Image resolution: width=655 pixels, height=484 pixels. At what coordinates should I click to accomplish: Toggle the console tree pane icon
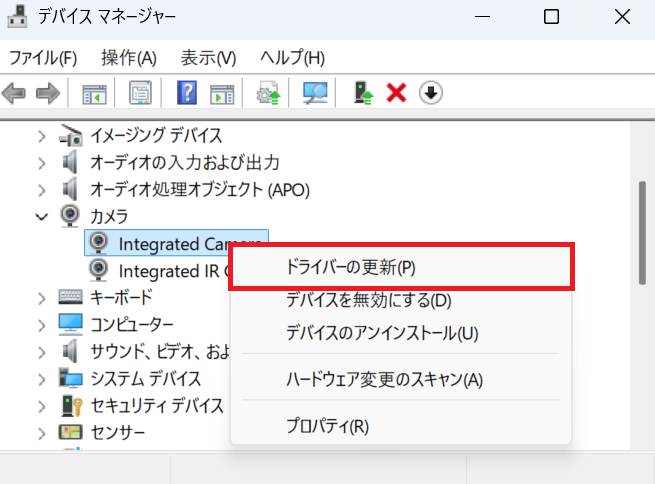click(x=94, y=93)
